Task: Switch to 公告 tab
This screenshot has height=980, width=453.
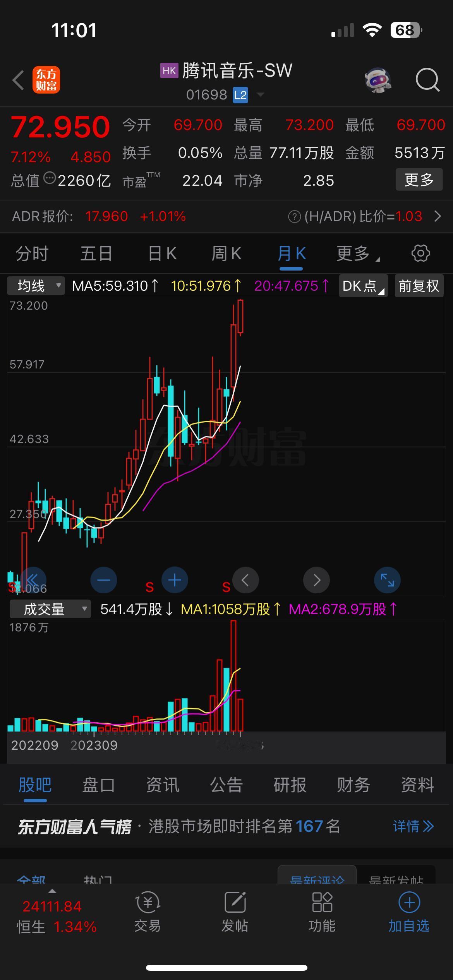Action: point(226,785)
